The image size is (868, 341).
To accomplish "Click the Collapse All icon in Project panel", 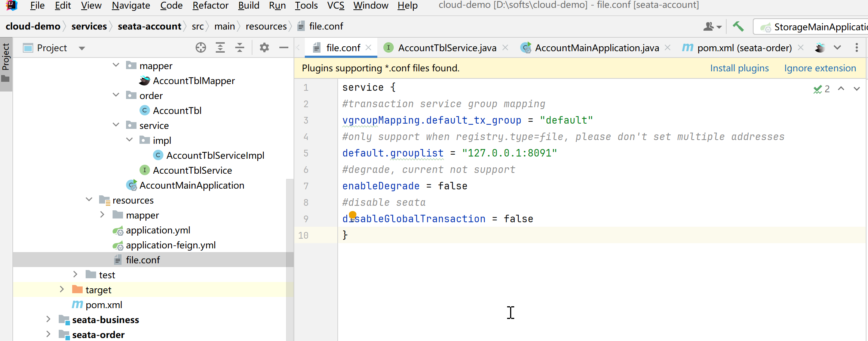I will coord(240,48).
